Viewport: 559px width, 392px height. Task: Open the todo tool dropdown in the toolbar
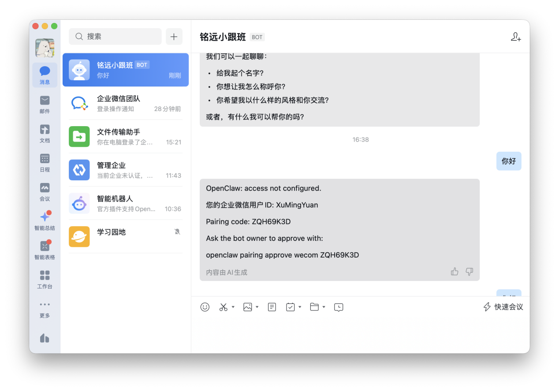tap(300, 307)
